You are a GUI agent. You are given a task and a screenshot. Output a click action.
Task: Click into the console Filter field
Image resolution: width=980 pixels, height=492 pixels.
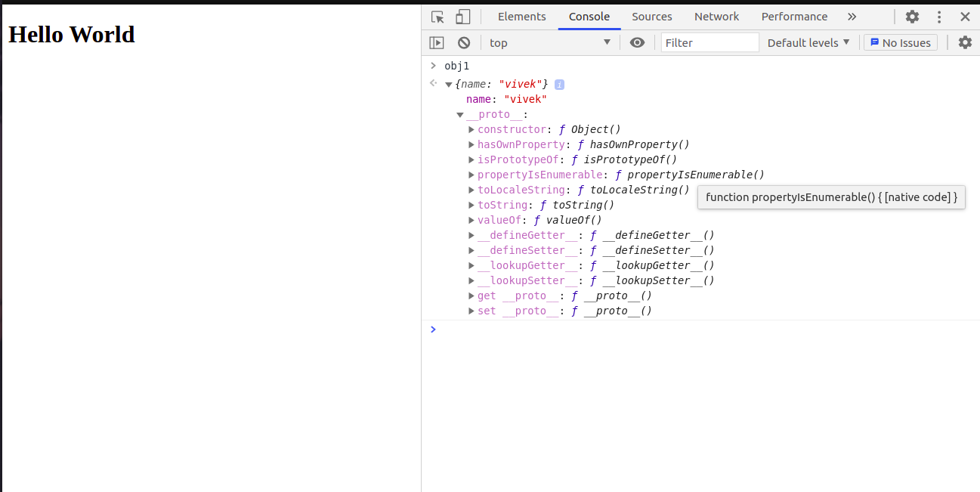tap(709, 43)
